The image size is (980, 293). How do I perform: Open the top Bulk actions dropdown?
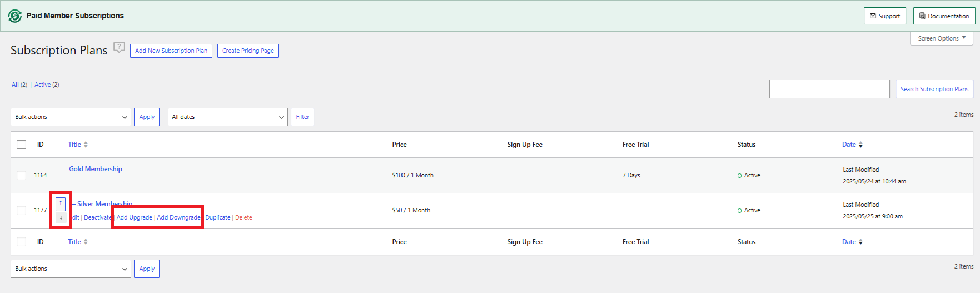click(71, 117)
